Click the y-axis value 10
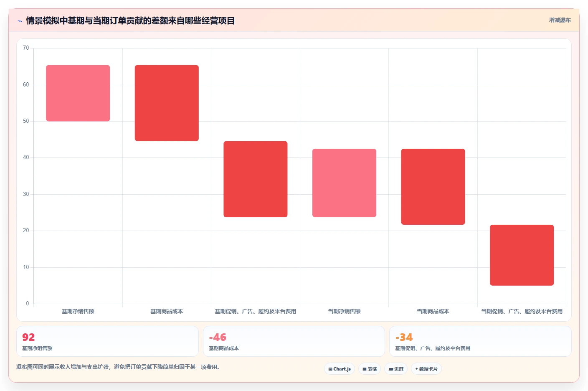 [26, 267]
